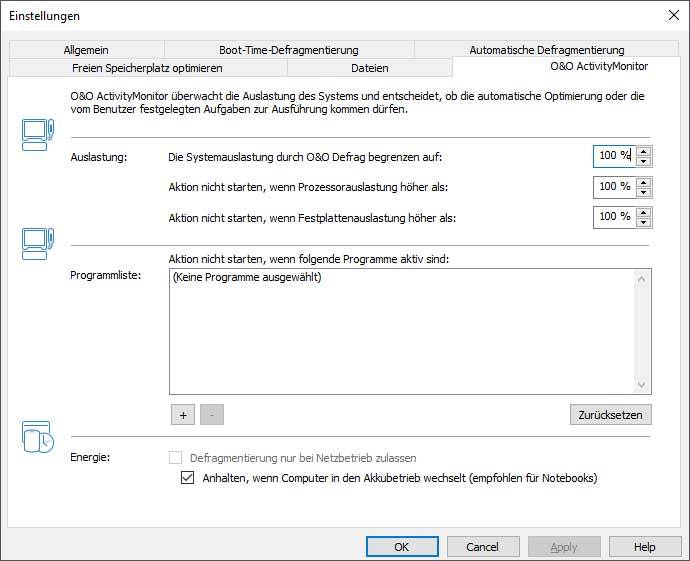Click the Systemauslastung percentage input field
This screenshot has width=690, height=561.
615,156
